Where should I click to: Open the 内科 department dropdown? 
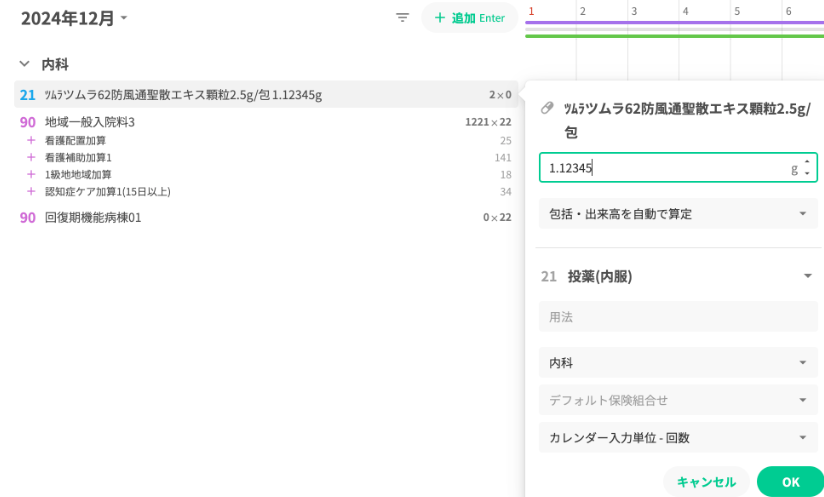click(x=677, y=363)
